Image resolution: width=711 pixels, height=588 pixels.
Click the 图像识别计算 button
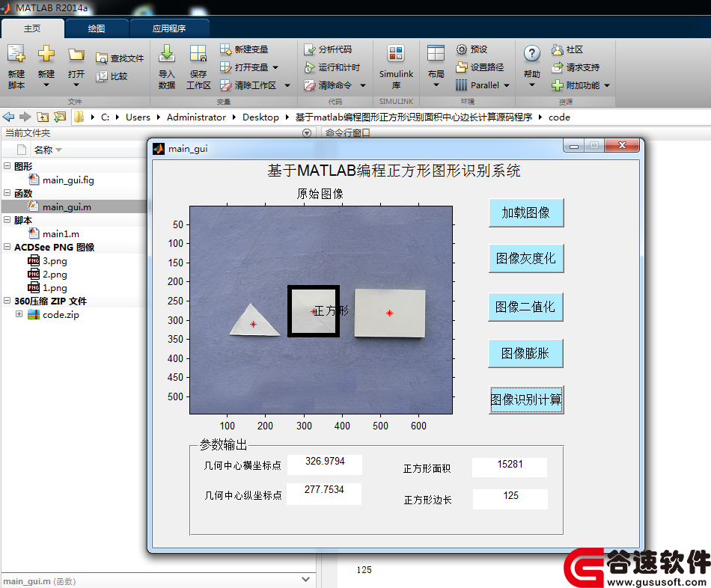point(526,400)
